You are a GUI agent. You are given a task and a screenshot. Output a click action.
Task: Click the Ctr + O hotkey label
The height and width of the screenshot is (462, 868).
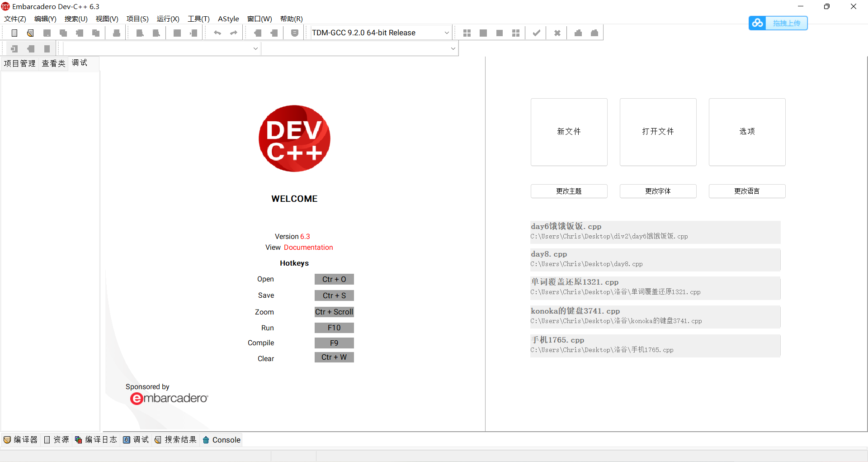point(334,279)
